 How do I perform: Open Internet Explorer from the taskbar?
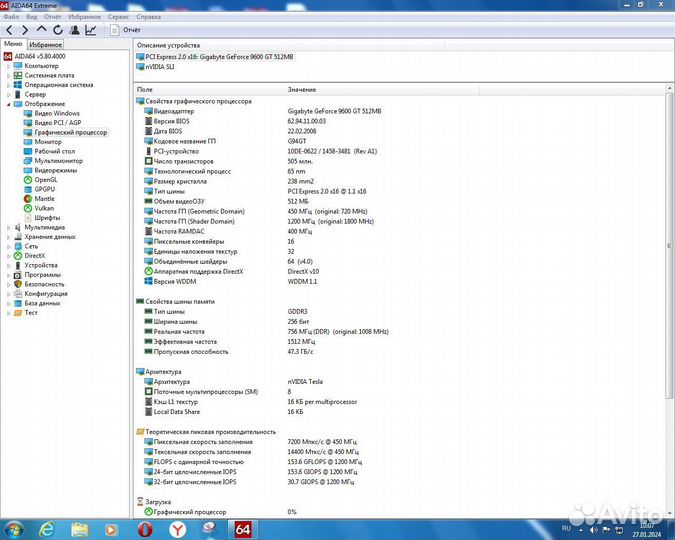click(46, 529)
